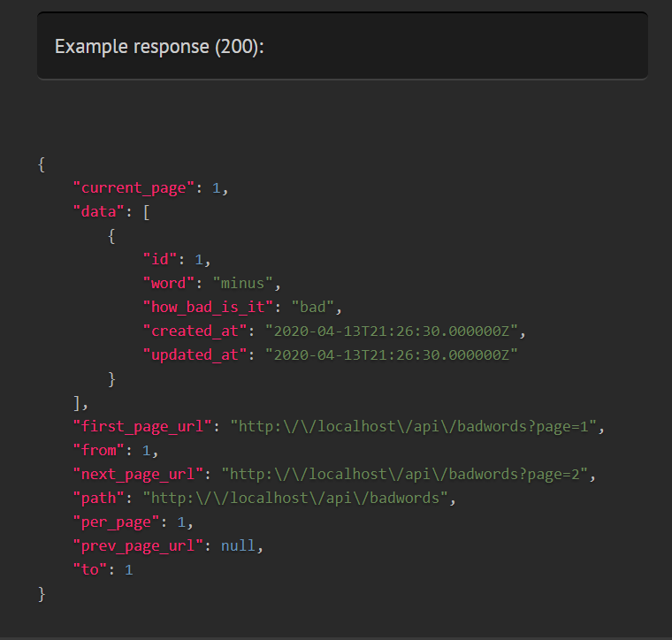Click the updated_at timestamp value
The height and width of the screenshot is (640, 672).
(392, 355)
